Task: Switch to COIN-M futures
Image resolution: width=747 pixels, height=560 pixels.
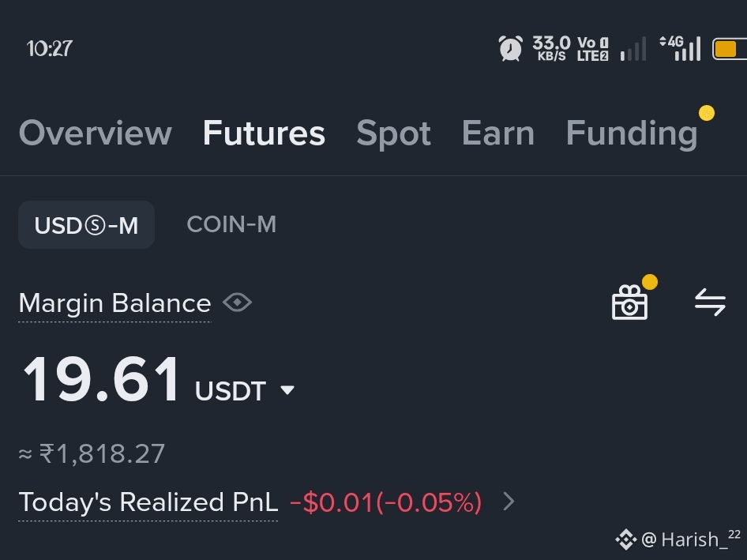Action: pyautogui.click(x=231, y=224)
